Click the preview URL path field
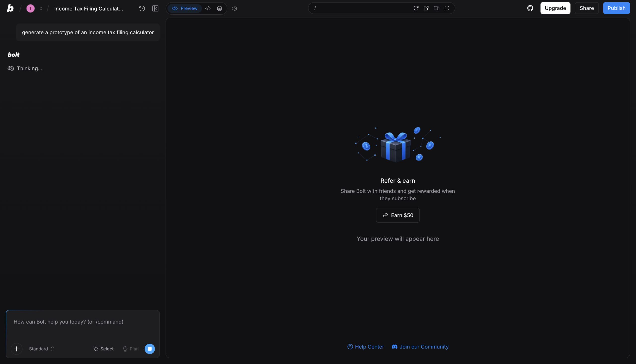This screenshot has height=364, width=636. point(360,8)
